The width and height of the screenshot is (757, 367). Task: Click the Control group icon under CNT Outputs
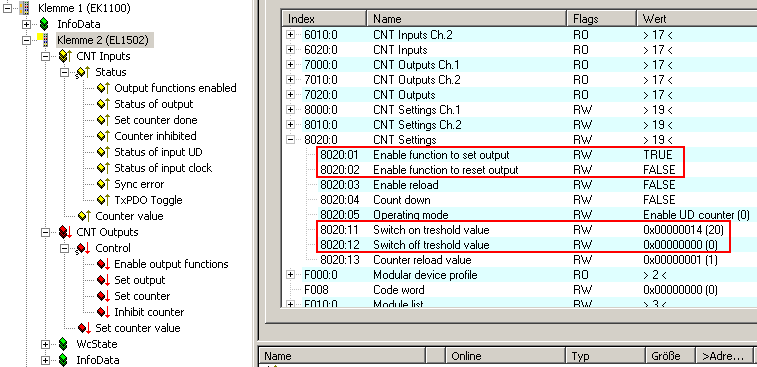click(x=83, y=248)
